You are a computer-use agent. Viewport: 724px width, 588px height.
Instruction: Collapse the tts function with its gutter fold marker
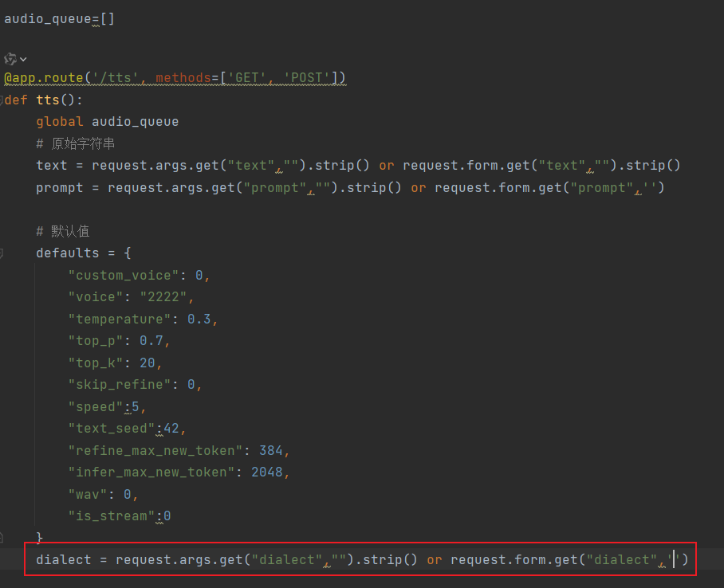(x=2, y=100)
